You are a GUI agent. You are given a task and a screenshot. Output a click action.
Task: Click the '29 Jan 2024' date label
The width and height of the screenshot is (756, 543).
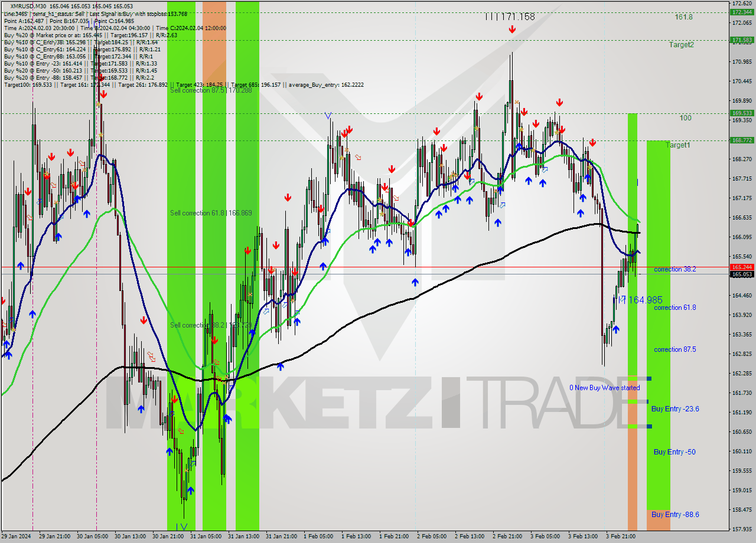coord(17,537)
